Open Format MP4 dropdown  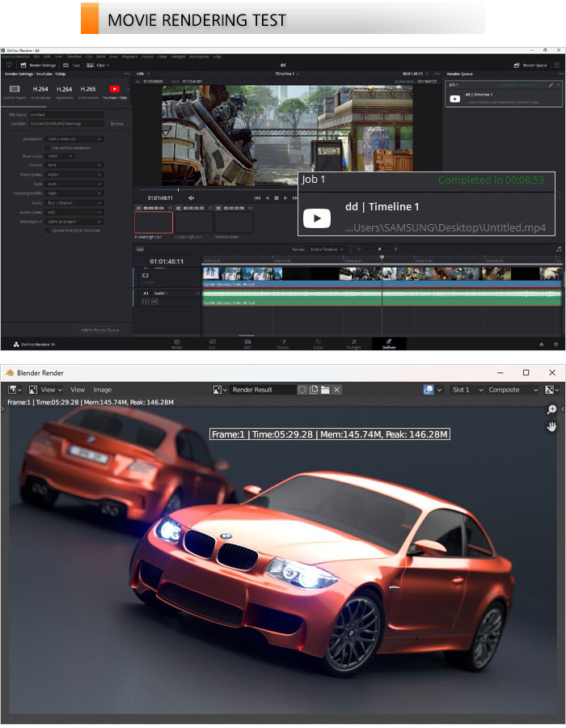tap(74, 165)
